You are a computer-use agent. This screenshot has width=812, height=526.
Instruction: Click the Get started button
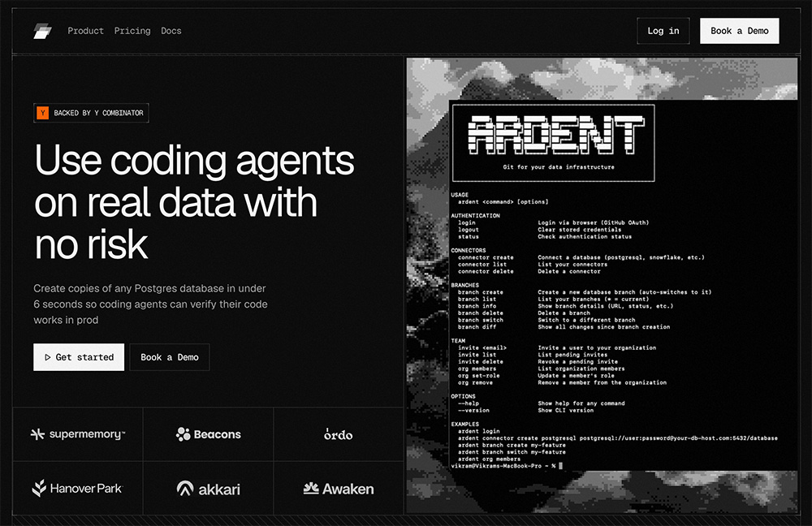coord(79,357)
